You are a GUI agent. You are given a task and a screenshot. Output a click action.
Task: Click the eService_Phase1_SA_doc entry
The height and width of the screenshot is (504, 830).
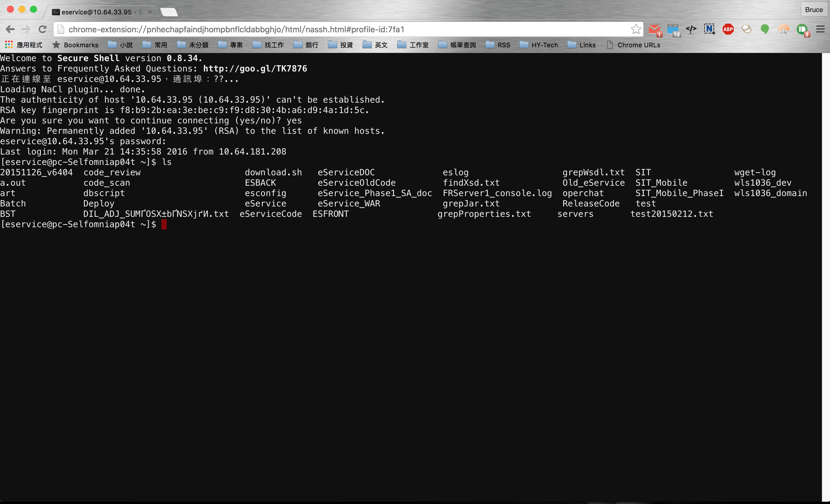coord(375,193)
